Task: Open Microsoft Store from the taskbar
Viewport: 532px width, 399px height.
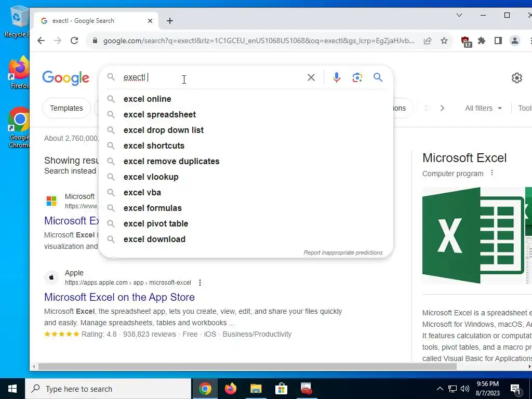Action: click(281, 389)
